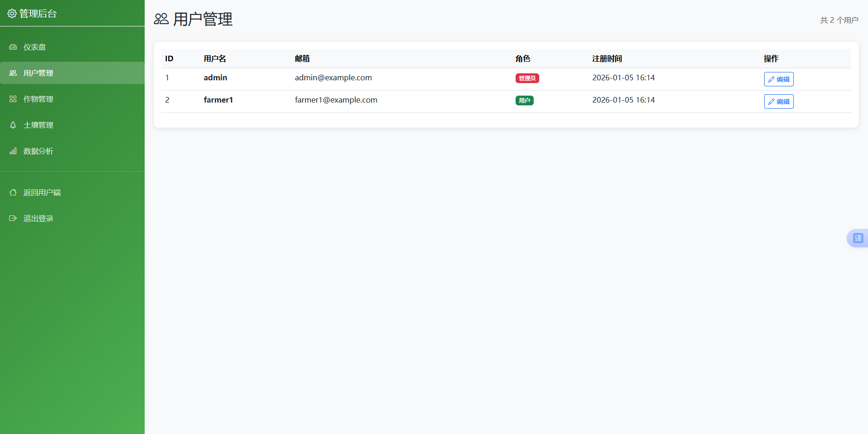The height and width of the screenshot is (434, 868).
Task: Click the 作物管理 grid icon
Action: pos(13,99)
